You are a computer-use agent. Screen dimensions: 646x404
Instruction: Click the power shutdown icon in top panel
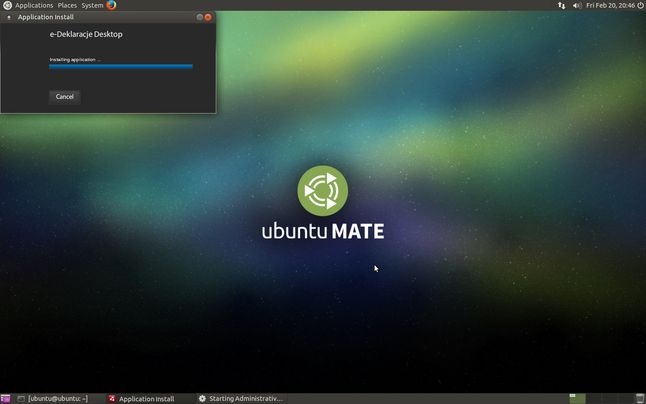pos(641,5)
